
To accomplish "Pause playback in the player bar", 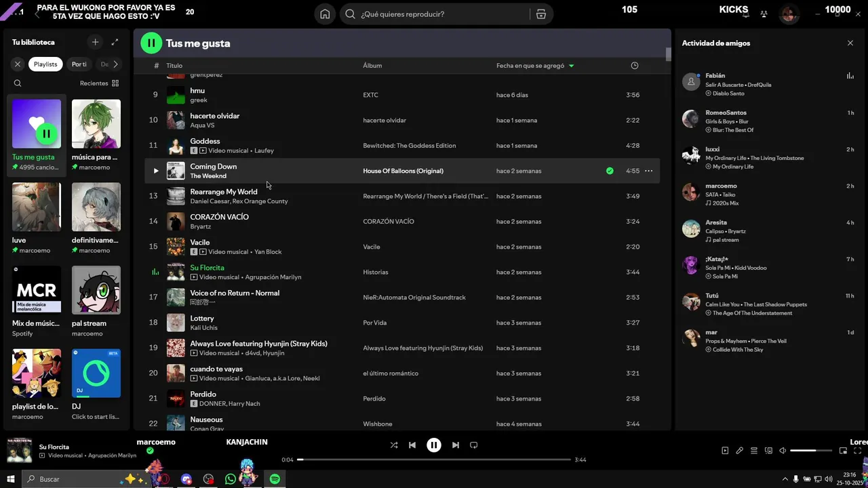I will 434,445.
